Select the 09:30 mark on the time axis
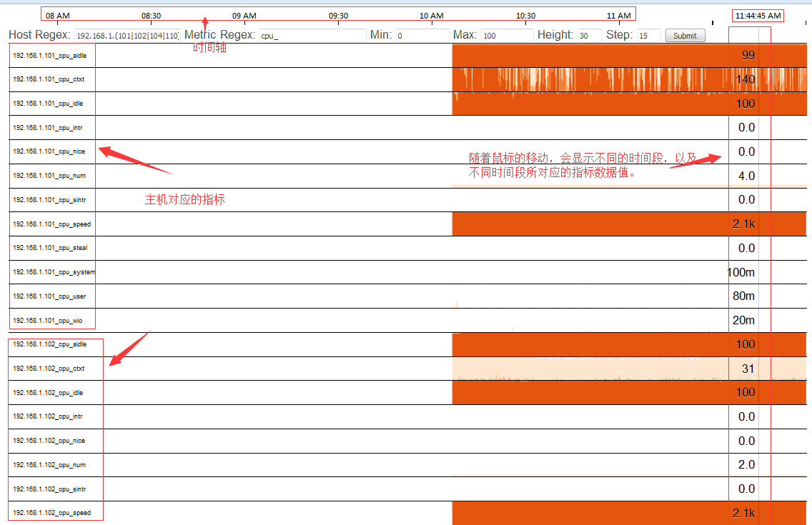Screen dimensions: 812x525 (338, 16)
